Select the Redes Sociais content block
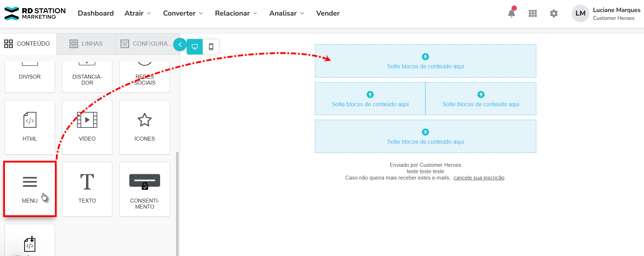 (145, 77)
